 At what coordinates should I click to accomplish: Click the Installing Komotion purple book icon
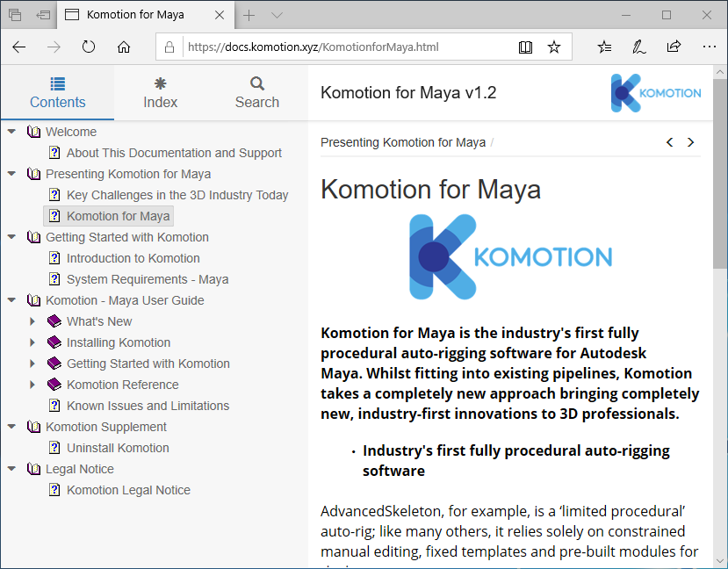[x=54, y=342]
